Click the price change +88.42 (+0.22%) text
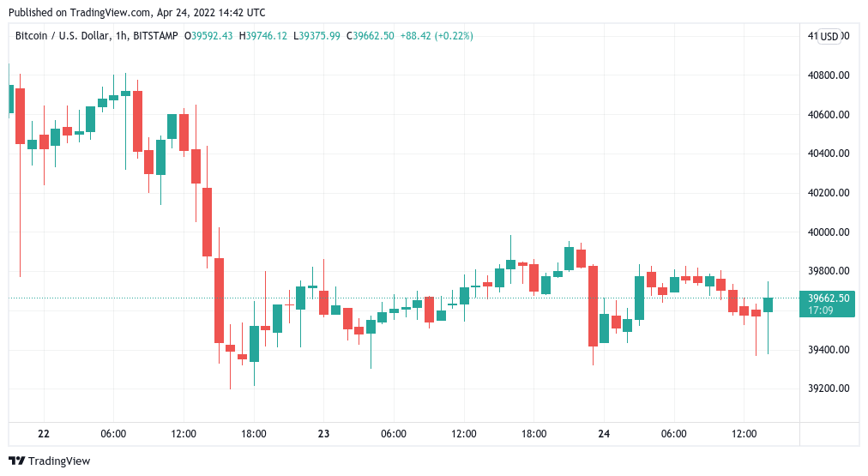Viewport: 868px width, 476px height. (437, 35)
